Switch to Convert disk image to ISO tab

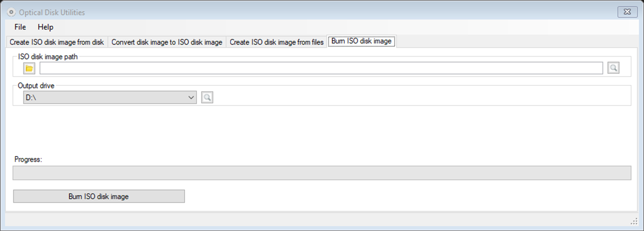(167, 42)
